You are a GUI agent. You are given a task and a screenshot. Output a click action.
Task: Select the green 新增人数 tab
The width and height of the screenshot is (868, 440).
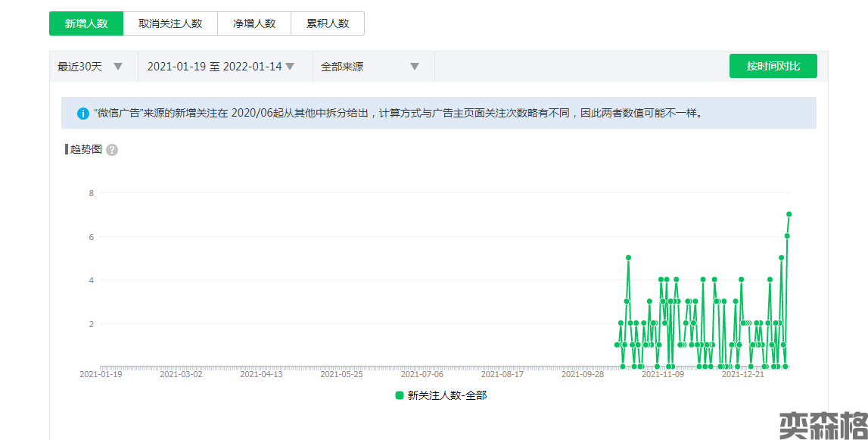[x=86, y=23]
